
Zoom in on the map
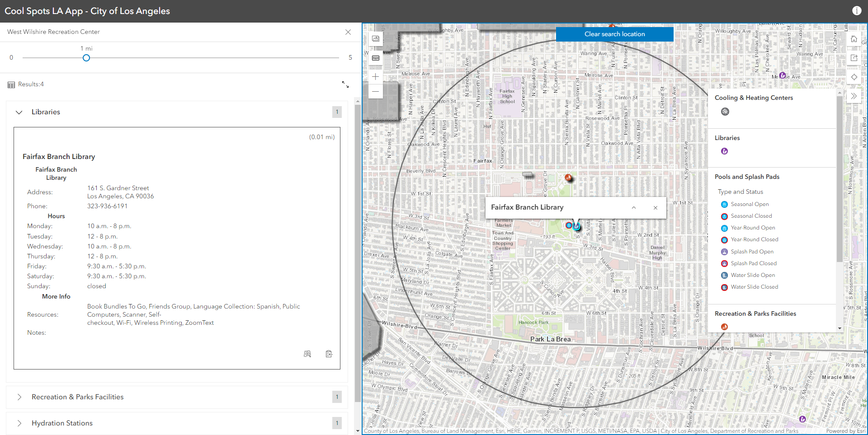(x=376, y=77)
